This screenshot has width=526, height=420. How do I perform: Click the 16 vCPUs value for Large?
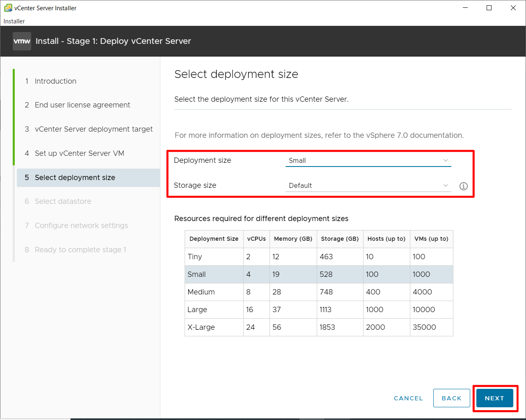[x=250, y=310]
